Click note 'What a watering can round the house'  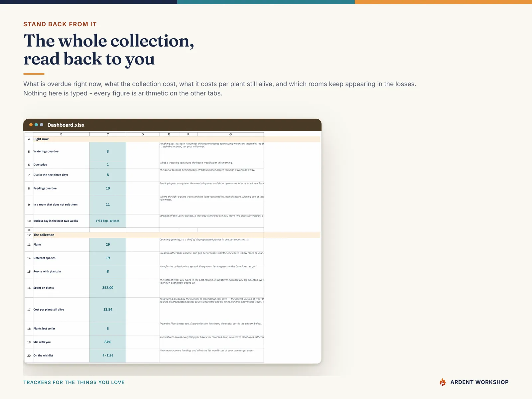click(196, 163)
